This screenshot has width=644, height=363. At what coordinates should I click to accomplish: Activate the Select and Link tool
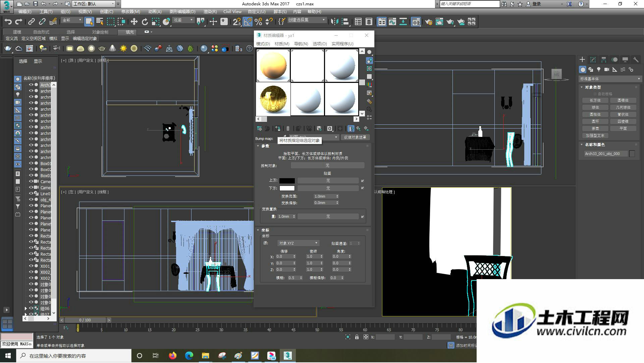[x=31, y=22]
